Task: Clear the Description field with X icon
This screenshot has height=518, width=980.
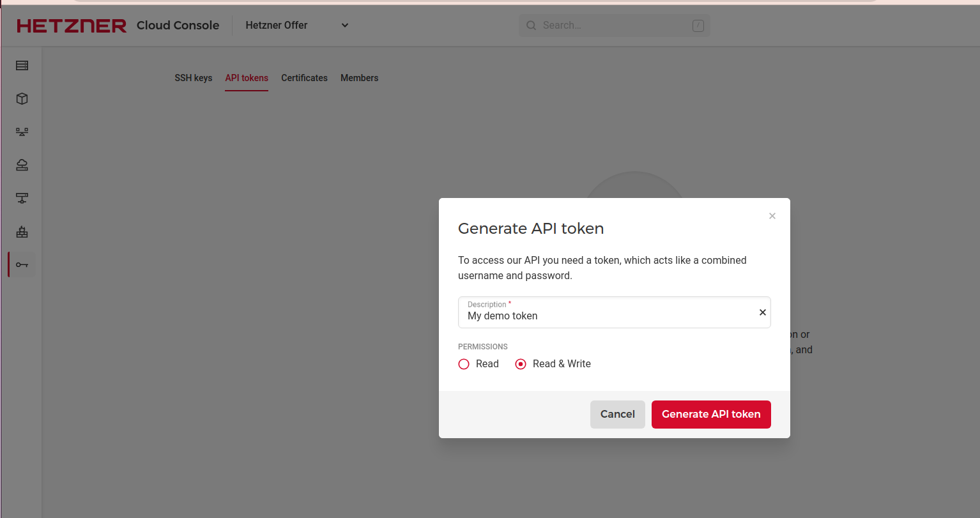Action: tap(762, 312)
